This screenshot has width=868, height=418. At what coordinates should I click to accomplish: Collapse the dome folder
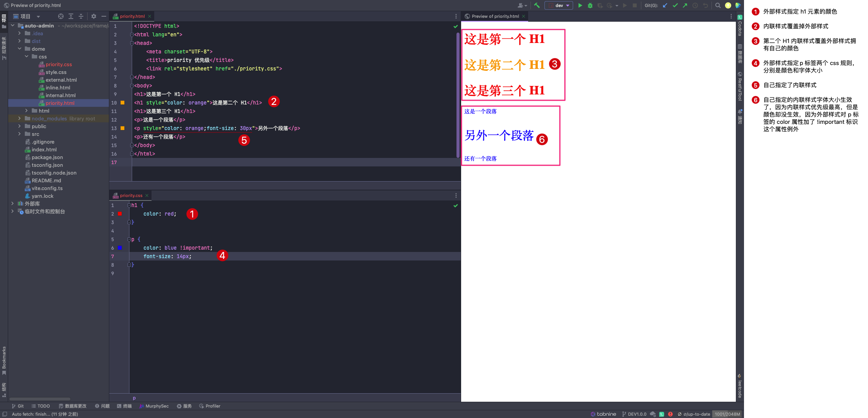tap(19, 49)
